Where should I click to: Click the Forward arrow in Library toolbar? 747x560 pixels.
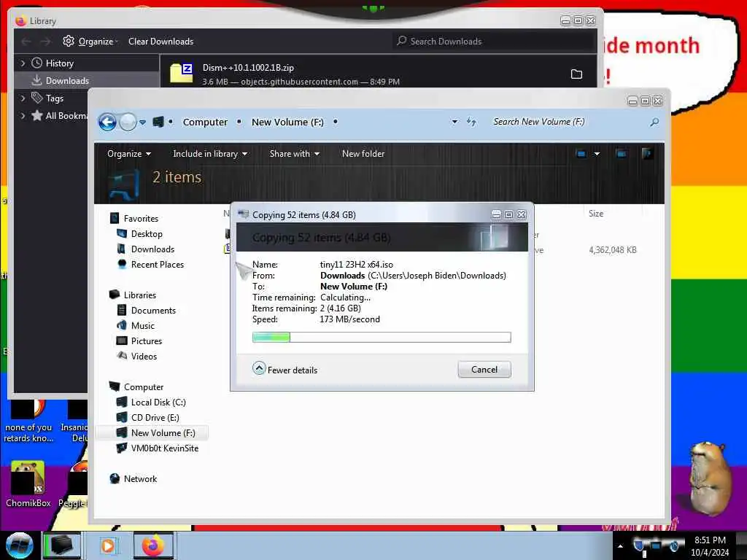[45, 42]
